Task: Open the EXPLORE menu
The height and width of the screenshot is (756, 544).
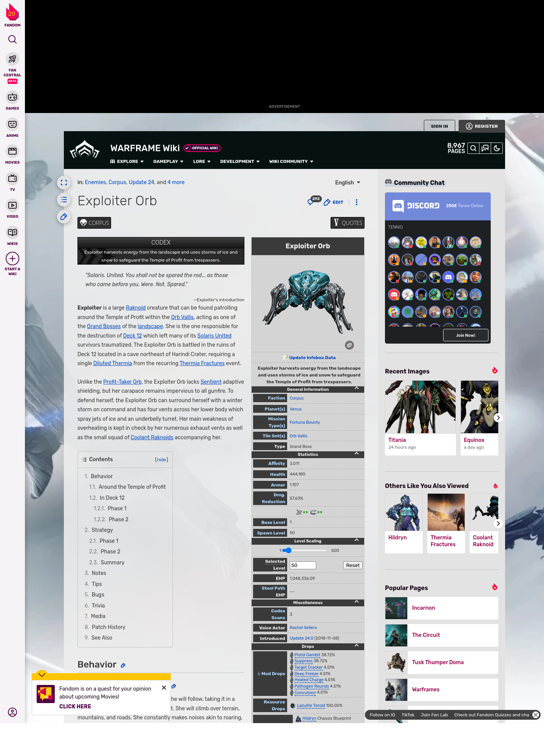Action: click(x=127, y=161)
